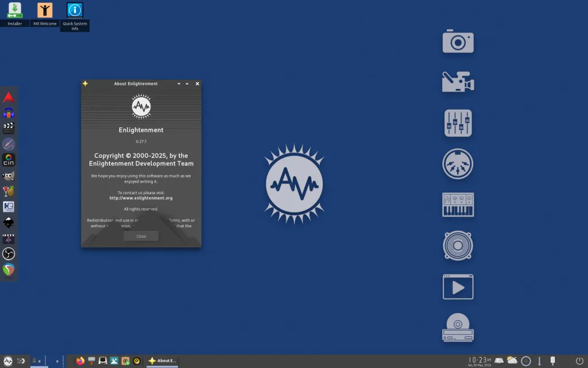This screenshot has width=588, height=368.
Task: Click the mixer faders icon on desktop
Action: (x=458, y=123)
